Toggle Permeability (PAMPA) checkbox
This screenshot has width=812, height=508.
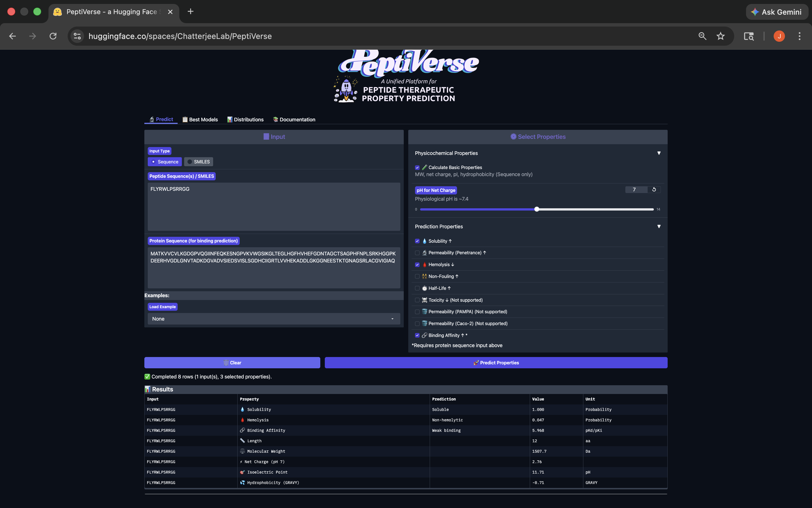417,312
